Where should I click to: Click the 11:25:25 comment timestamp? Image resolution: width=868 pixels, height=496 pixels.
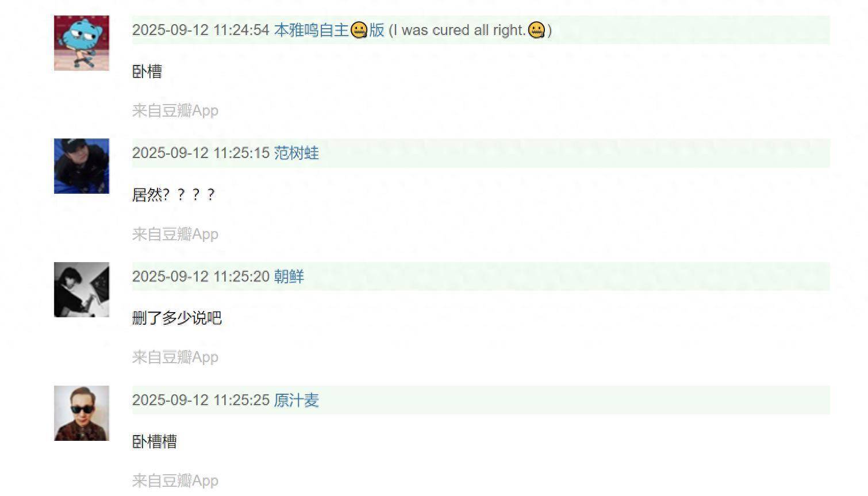(201, 400)
